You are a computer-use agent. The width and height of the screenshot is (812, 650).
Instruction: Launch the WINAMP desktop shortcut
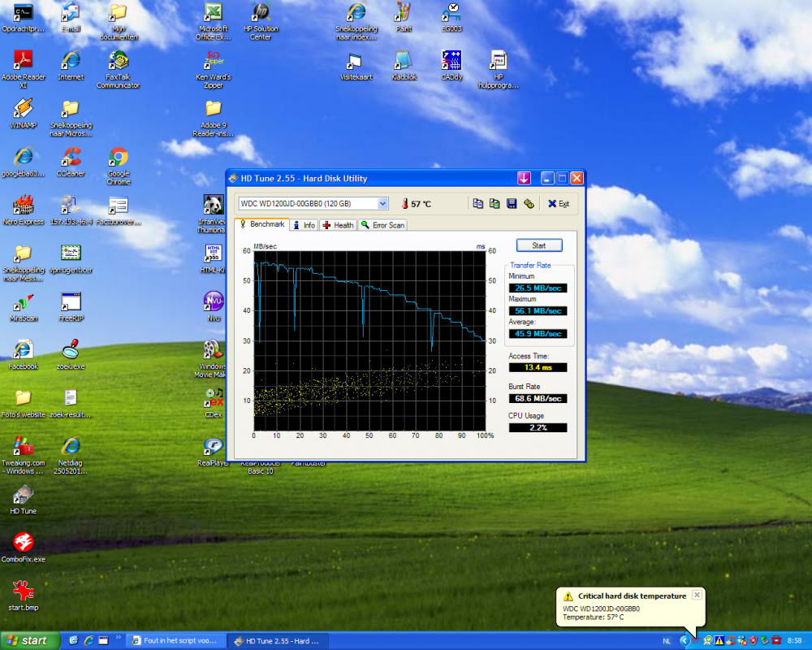23,108
